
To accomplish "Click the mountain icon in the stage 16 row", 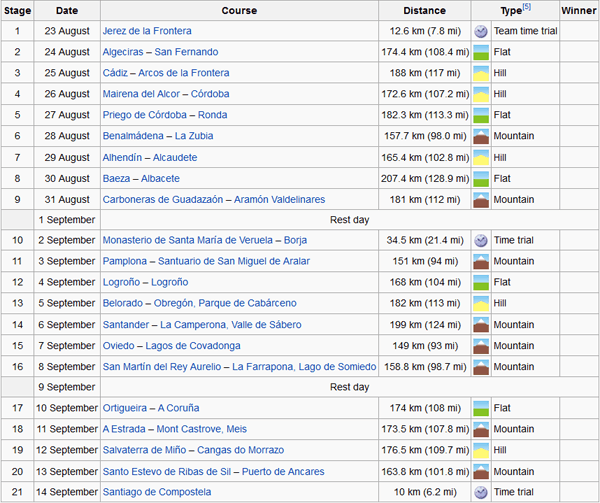I will click(x=481, y=367).
